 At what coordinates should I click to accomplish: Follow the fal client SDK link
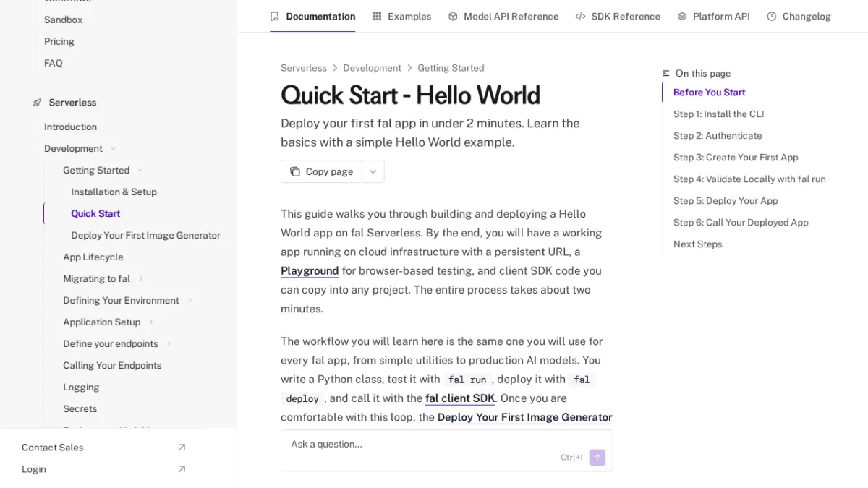(x=460, y=398)
